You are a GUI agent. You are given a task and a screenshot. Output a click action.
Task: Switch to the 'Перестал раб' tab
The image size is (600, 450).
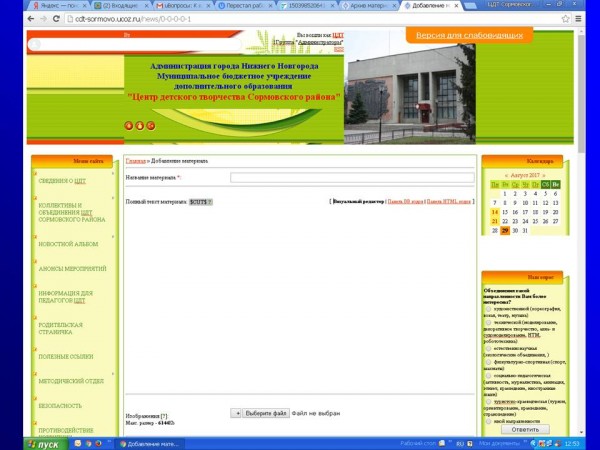245,6
